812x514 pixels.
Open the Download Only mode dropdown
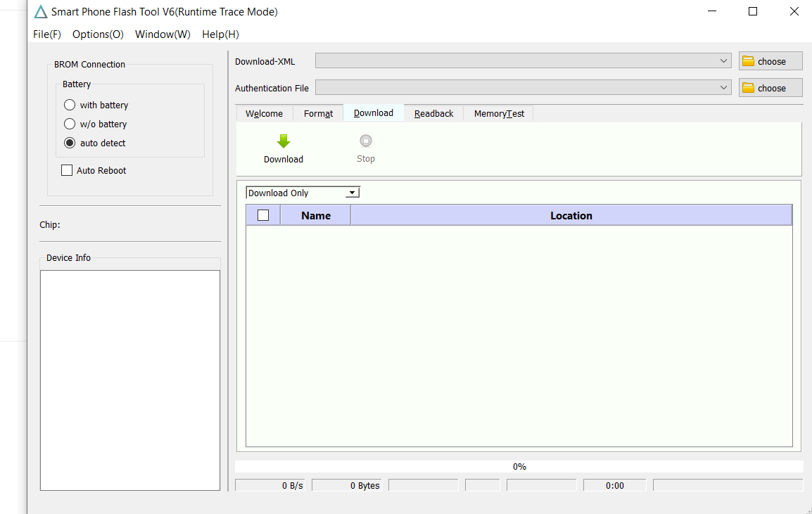point(303,193)
